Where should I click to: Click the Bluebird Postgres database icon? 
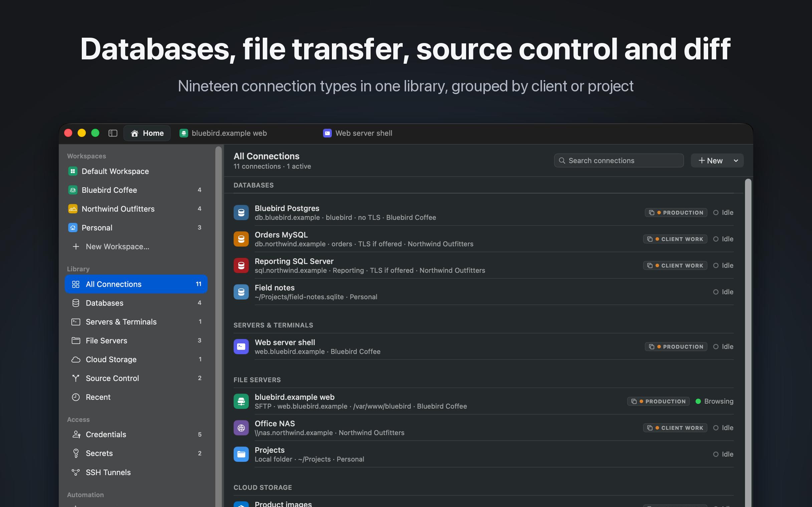tap(241, 212)
